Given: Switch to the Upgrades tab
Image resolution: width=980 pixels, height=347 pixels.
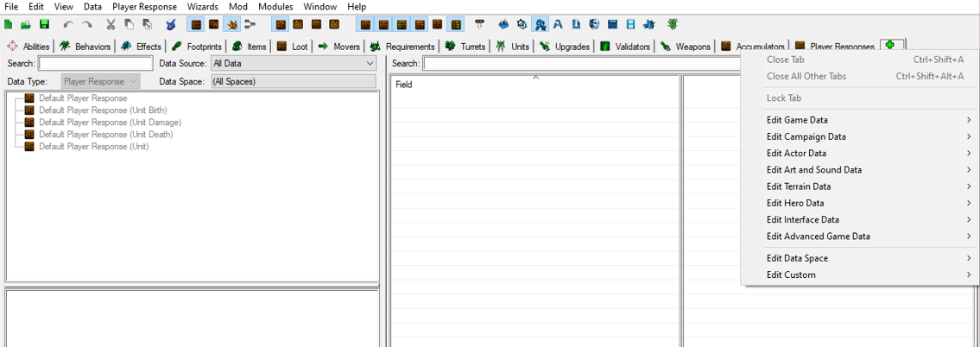Looking at the screenshot, I should tap(563, 47).
